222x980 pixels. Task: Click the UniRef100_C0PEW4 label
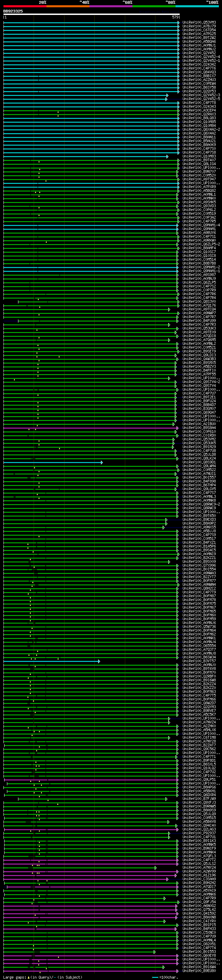pos(199,84)
